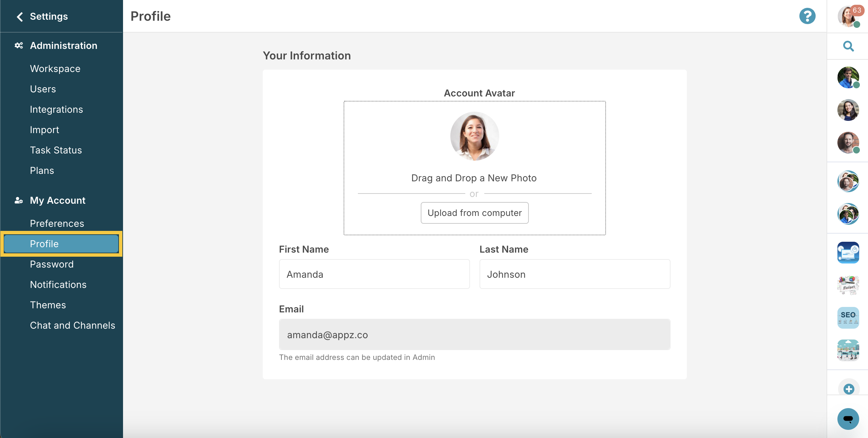
Task: Add a new channel with the plus icon
Action: tap(848, 389)
